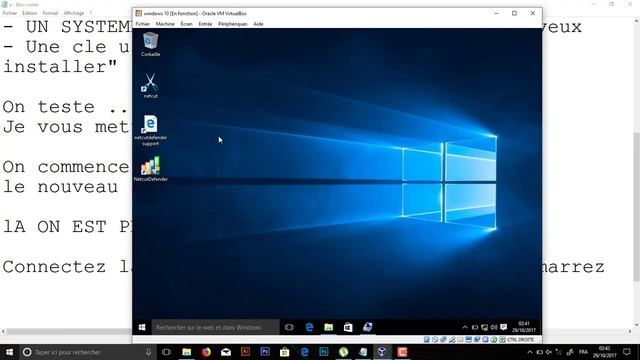Open the host Windows Start menu
640x360 pixels.
pos(9,352)
